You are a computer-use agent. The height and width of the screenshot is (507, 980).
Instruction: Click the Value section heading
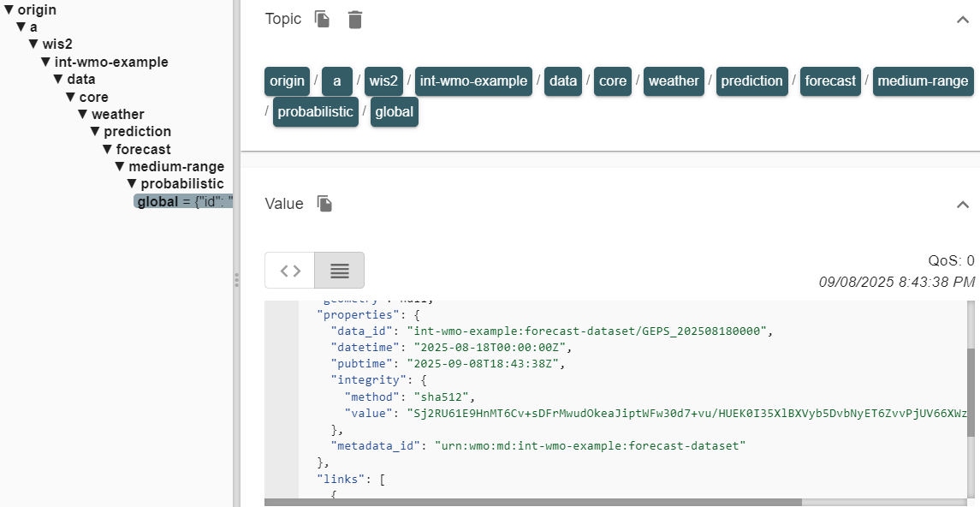(284, 204)
